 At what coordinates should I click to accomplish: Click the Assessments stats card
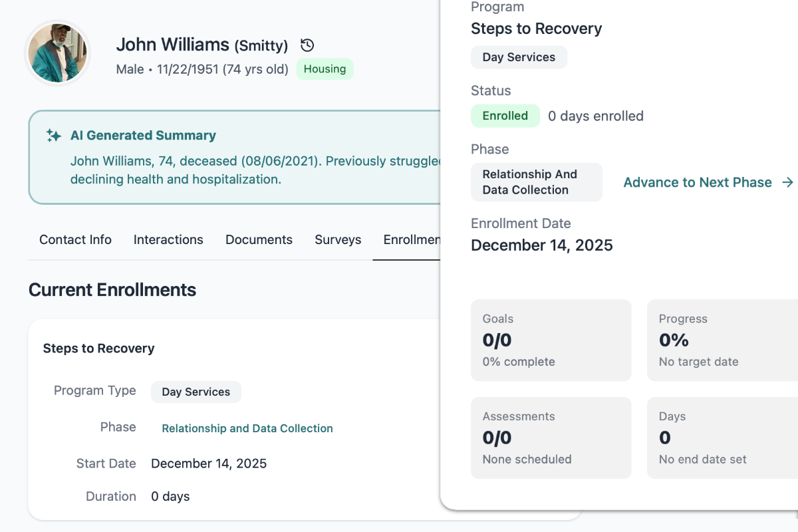point(551,438)
